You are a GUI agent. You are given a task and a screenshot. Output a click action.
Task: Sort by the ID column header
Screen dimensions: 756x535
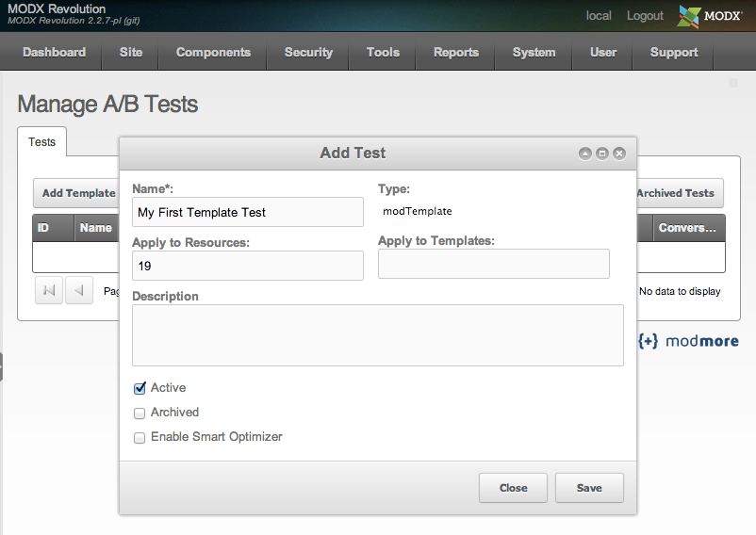coord(53,228)
